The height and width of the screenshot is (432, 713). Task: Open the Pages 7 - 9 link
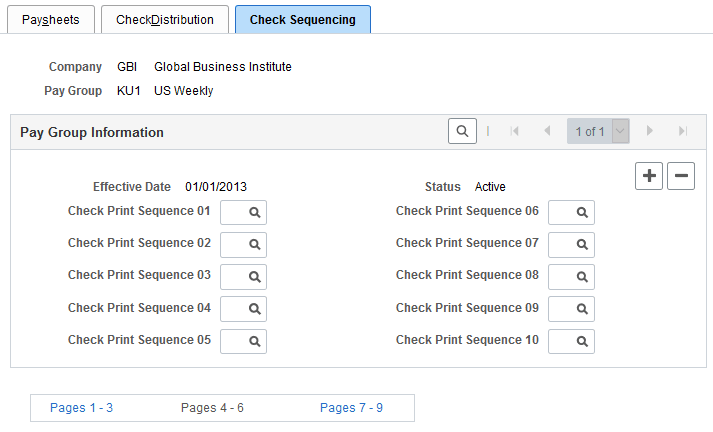point(351,408)
